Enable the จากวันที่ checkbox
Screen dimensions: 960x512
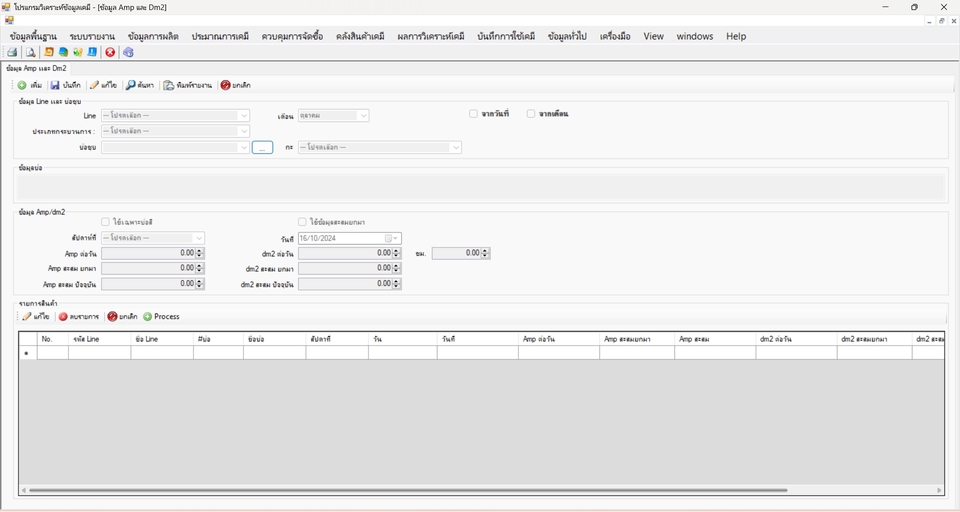pos(473,114)
